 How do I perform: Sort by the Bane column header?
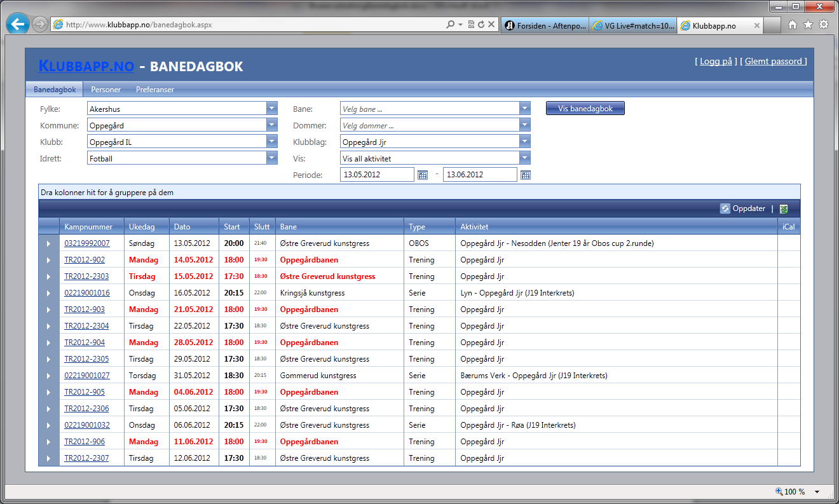pyautogui.click(x=340, y=227)
